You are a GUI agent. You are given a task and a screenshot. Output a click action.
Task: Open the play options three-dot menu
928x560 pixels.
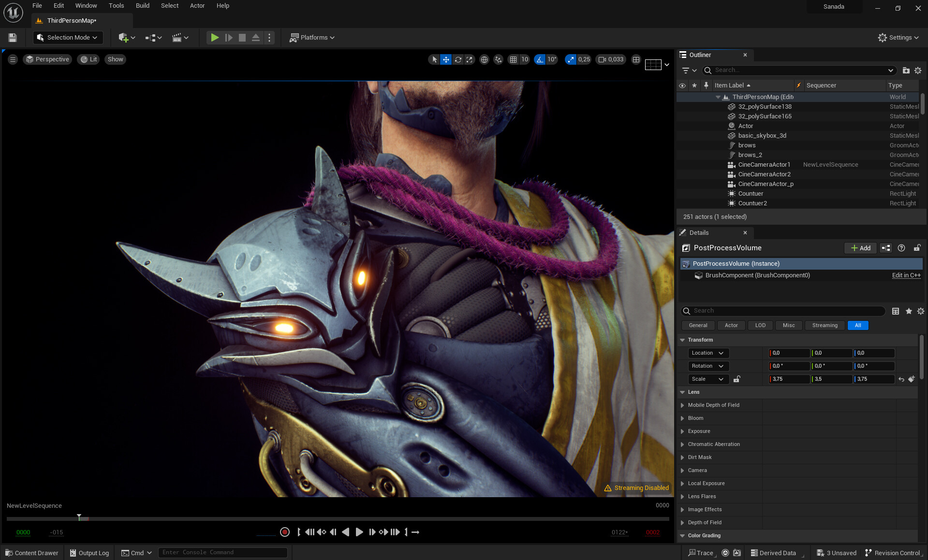point(270,38)
